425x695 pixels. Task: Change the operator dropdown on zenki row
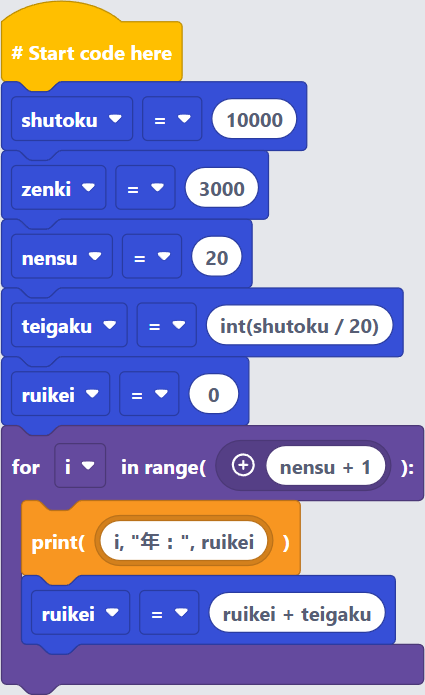click(x=145, y=188)
